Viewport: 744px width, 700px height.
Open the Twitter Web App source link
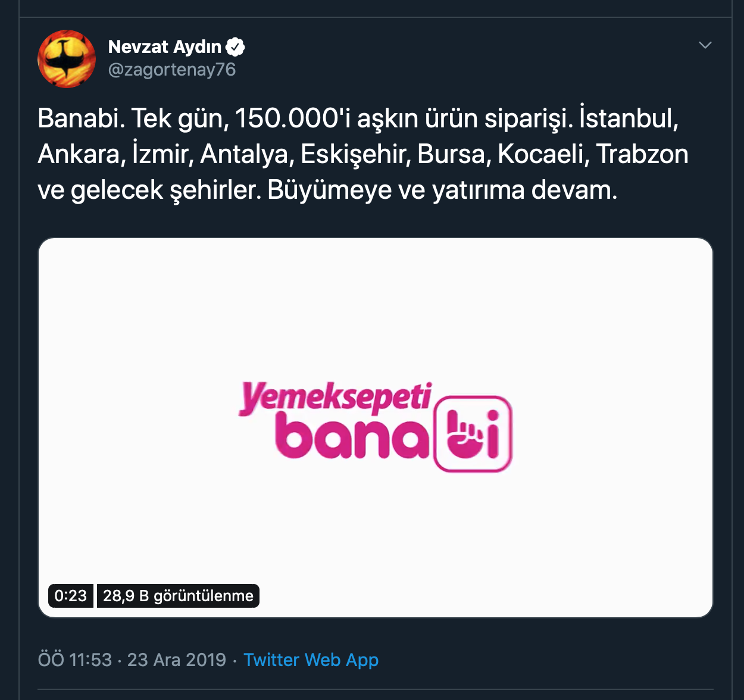(311, 660)
